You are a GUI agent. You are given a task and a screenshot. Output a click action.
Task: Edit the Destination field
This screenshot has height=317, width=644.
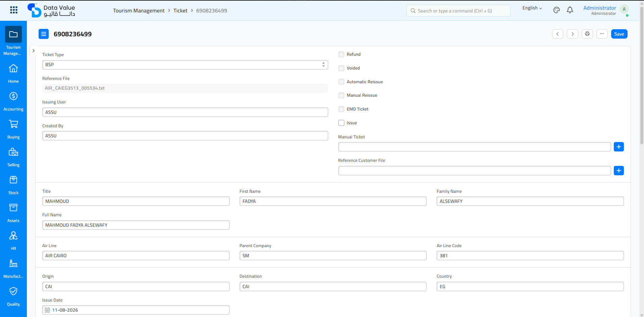(333, 286)
